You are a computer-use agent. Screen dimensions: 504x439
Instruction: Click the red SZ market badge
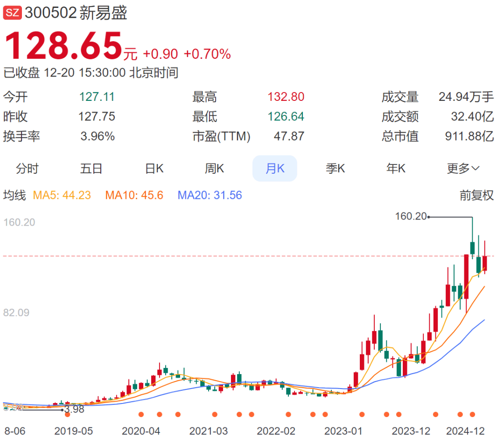[13, 13]
